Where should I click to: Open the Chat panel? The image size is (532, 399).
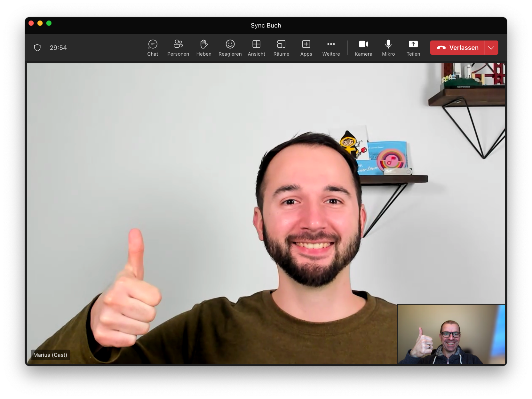pos(153,48)
